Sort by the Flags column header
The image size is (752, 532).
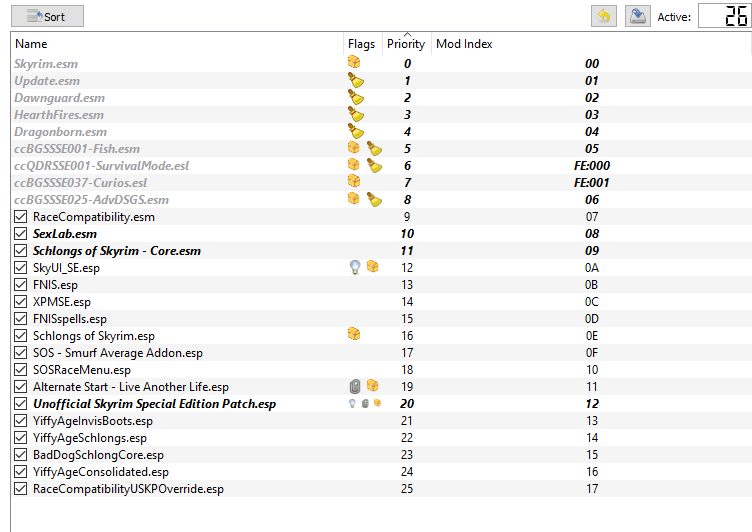click(362, 44)
